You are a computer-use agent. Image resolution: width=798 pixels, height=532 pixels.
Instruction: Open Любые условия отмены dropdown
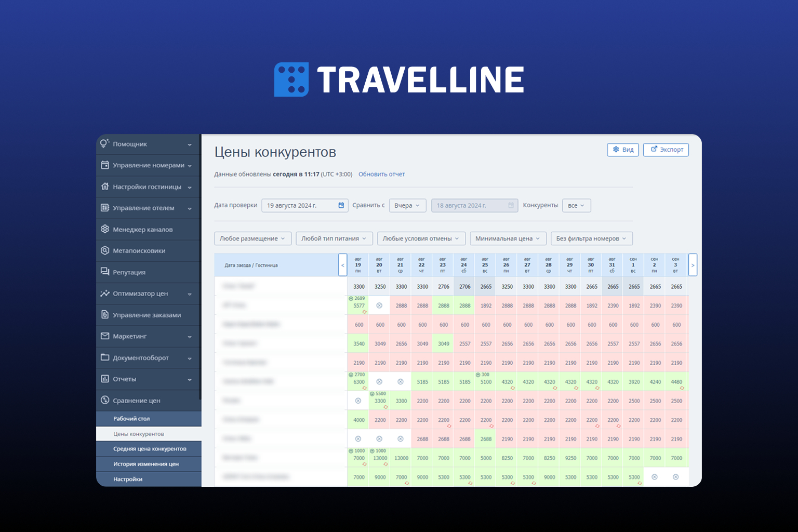click(x=421, y=238)
